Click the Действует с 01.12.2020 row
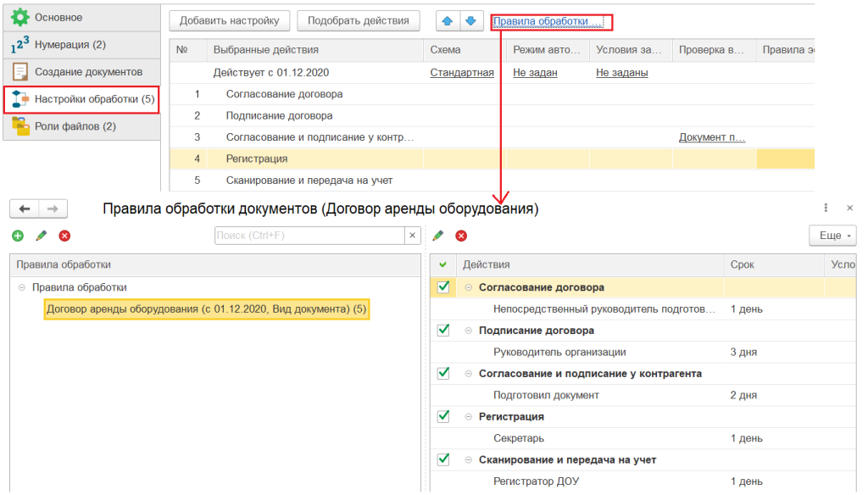 (x=492, y=73)
